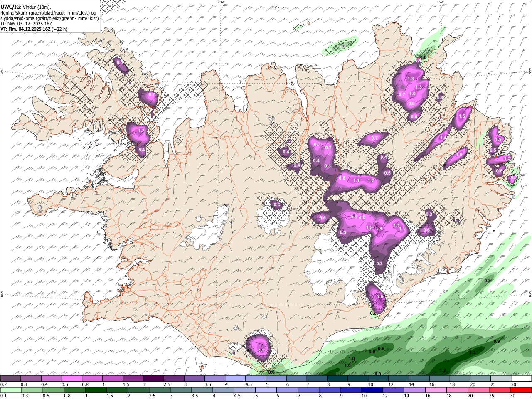Viewport: 532px width, 399px height.
Task: Click the '1.4' label on the diagonal northeast purple band
Action: tap(443, 138)
